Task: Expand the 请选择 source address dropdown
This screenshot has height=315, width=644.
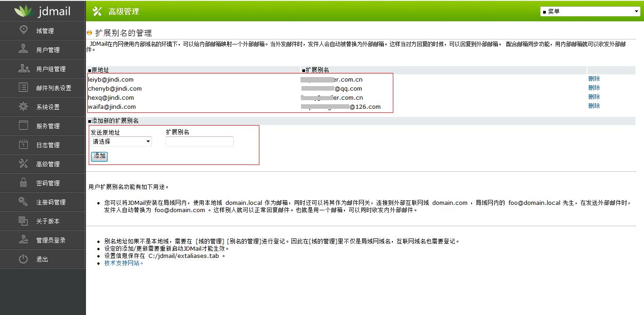Action: coord(121,141)
